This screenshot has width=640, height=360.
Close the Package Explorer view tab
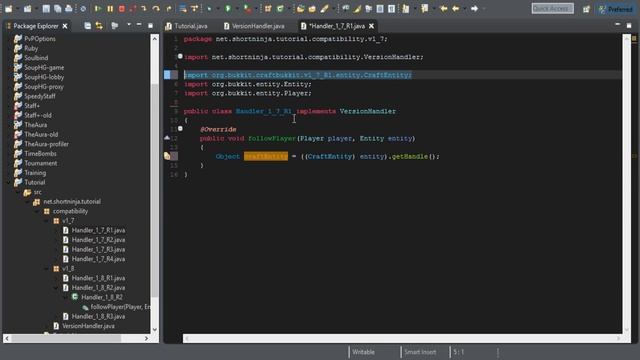[x=65, y=26]
